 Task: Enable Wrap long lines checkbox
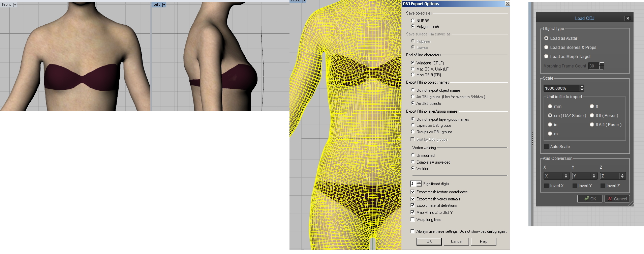tap(412, 220)
